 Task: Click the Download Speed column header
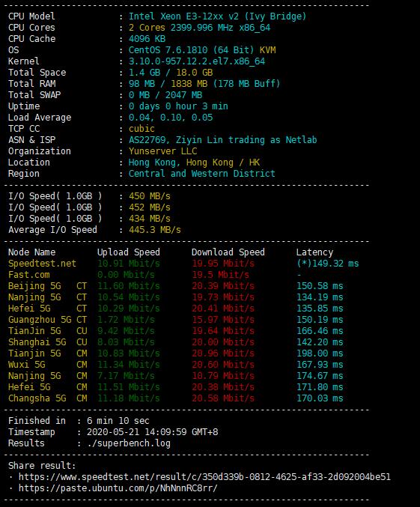pos(228,252)
